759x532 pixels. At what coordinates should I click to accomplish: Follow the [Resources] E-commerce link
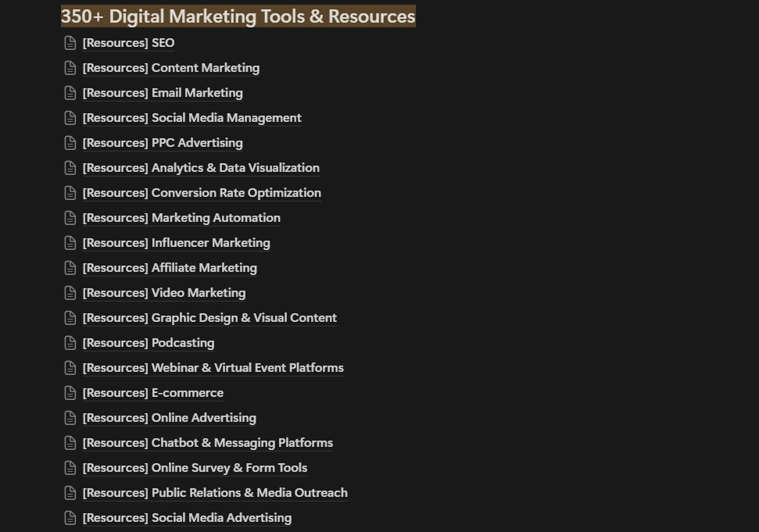(153, 393)
